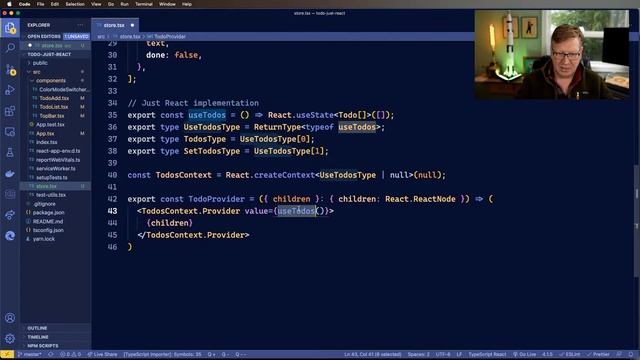Open the Extensions view
The image size is (640, 360).
[10, 111]
